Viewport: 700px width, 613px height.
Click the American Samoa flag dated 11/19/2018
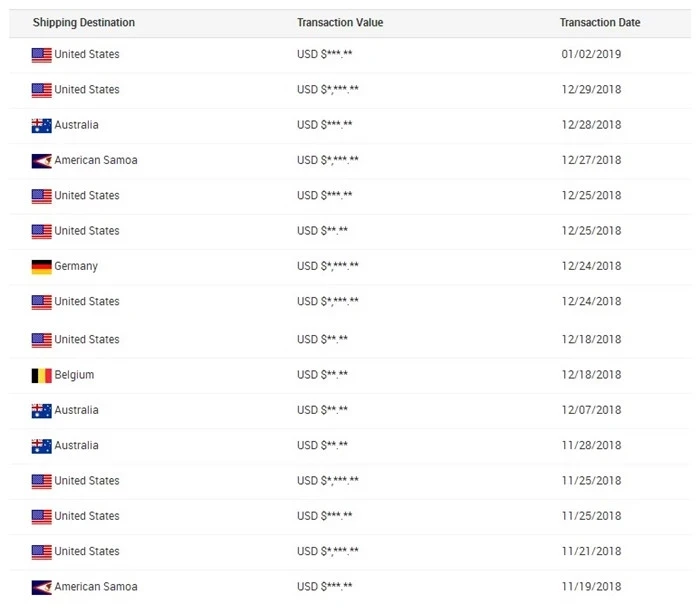point(41,587)
